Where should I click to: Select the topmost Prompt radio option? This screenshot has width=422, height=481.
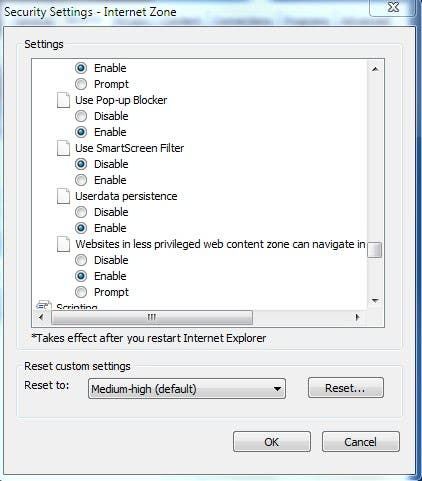pos(81,84)
